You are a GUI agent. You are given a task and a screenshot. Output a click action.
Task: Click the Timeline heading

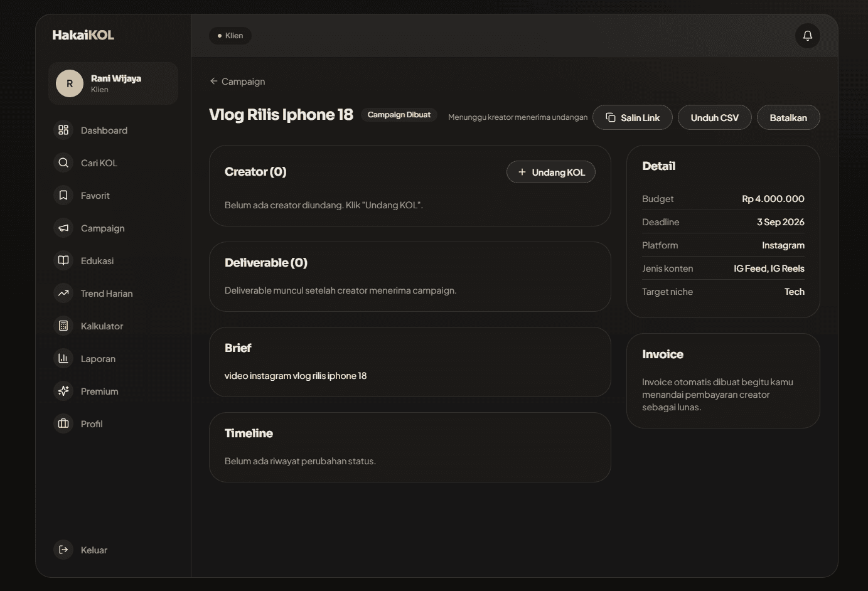coord(249,434)
